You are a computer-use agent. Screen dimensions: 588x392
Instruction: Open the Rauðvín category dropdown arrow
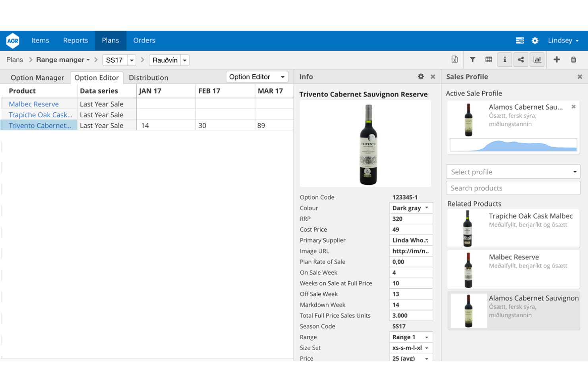click(x=185, y=60)
